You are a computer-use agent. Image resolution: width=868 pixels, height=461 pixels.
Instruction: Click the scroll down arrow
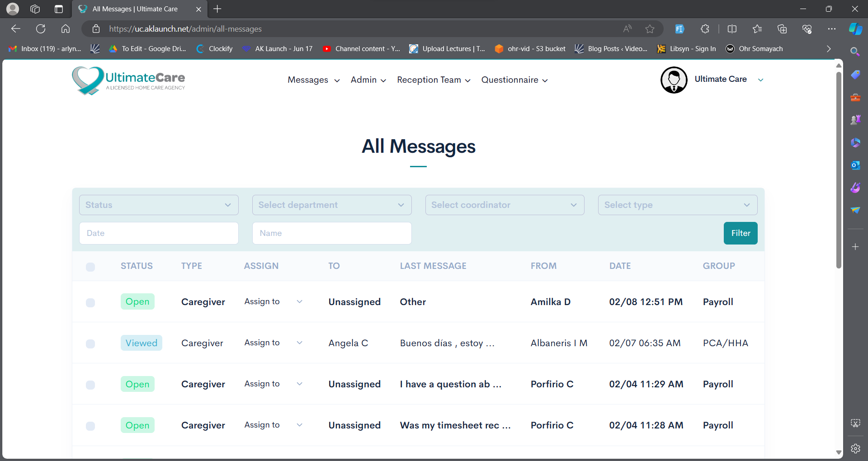839,452
